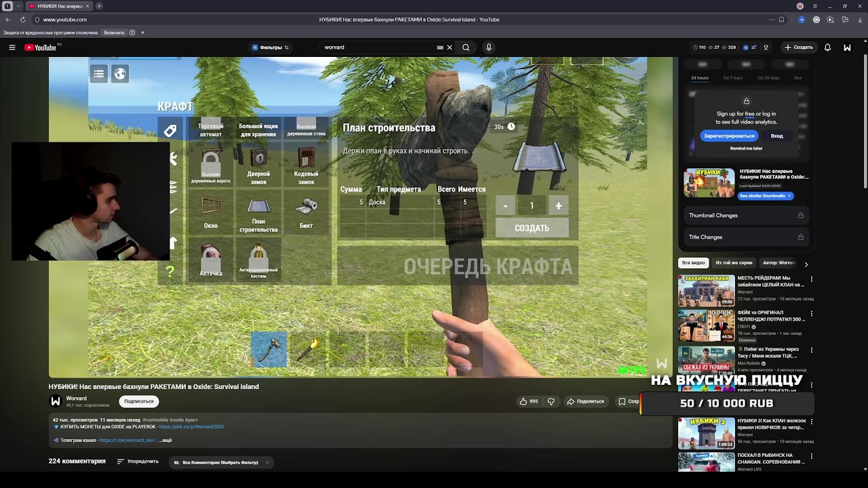Screen dimensions: 868x488
Task: Select the Из той же серии chip
Action: pos(734,263)
